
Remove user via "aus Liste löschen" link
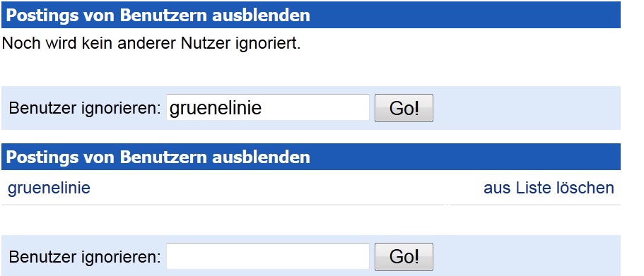549,188
